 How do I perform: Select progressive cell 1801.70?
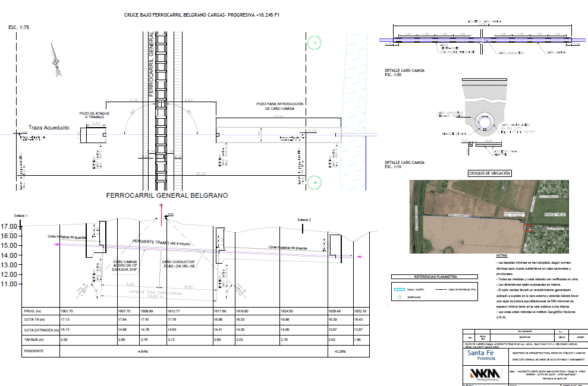[67, 311]
